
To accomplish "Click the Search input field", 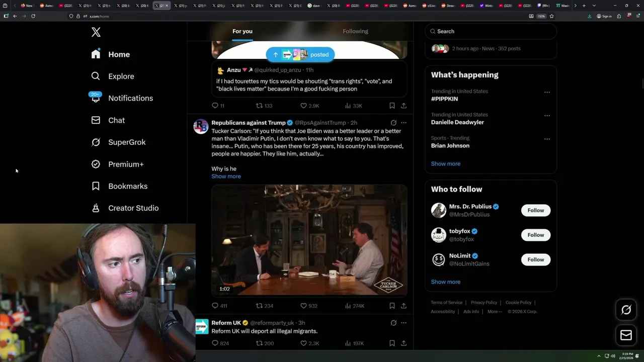I will (491, 31).
